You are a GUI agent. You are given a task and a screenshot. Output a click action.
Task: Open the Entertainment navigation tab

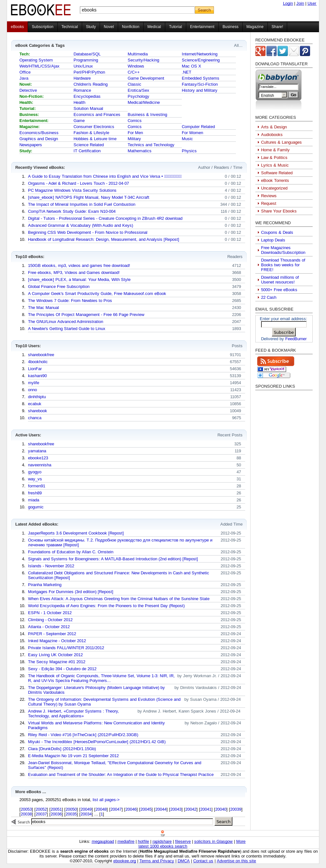(202, 27)
